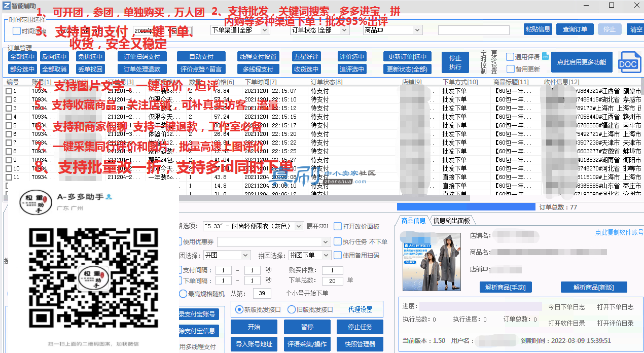Enable the 执行任务 不下单 checkbox

(x=338, y=241)
